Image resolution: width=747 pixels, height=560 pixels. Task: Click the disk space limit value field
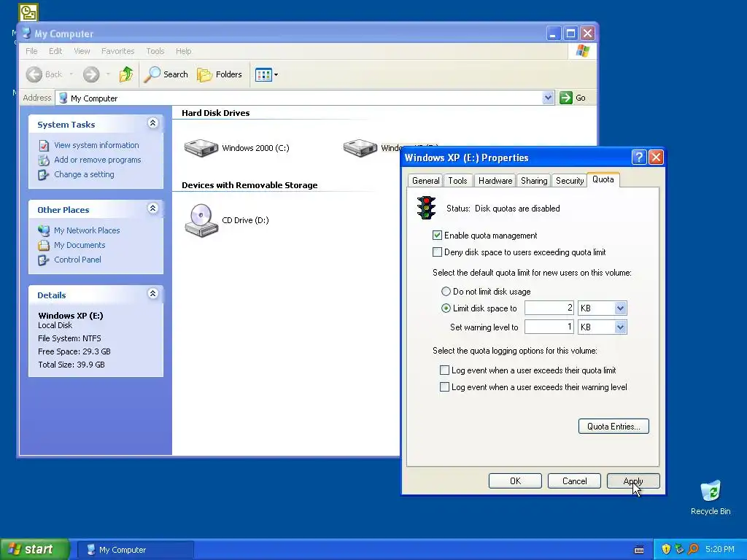click(549, 308)
